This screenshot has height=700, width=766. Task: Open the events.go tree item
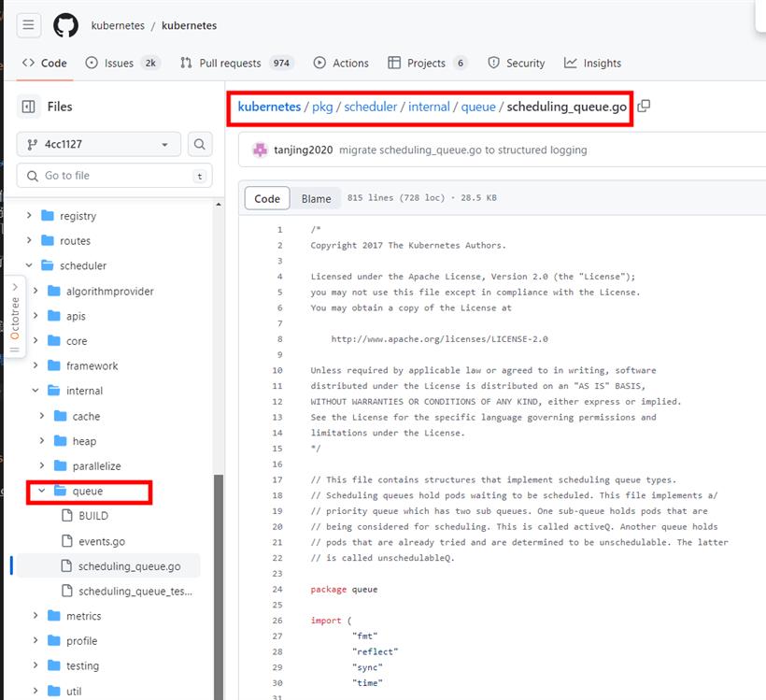pos(102,541)
